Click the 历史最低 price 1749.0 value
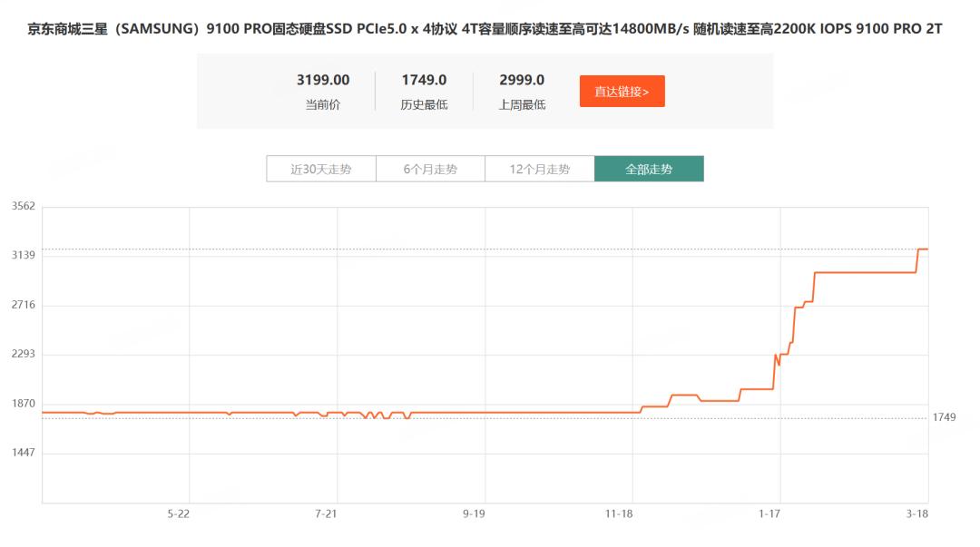The width and height of the screenshot is (980, 547). click(424, 81)
